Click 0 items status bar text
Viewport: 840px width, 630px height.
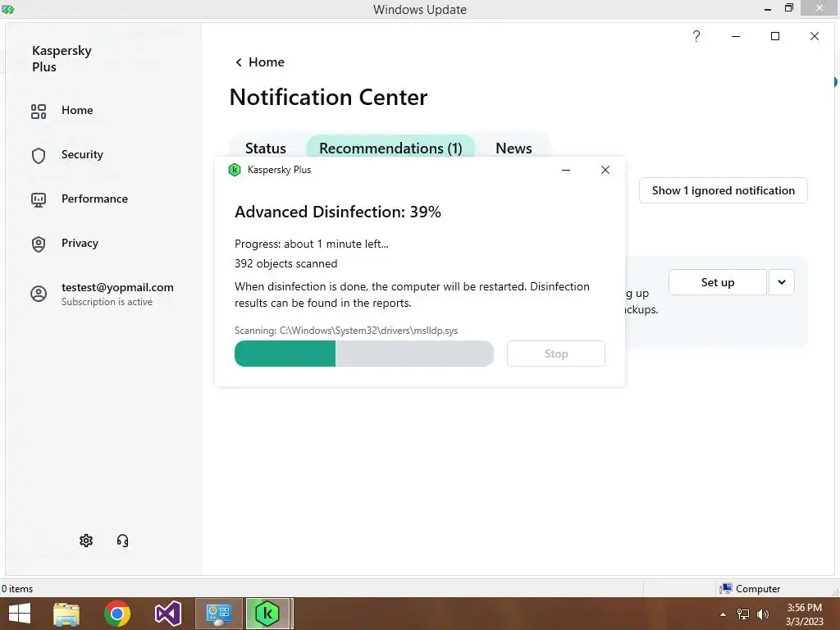point(17,589)
